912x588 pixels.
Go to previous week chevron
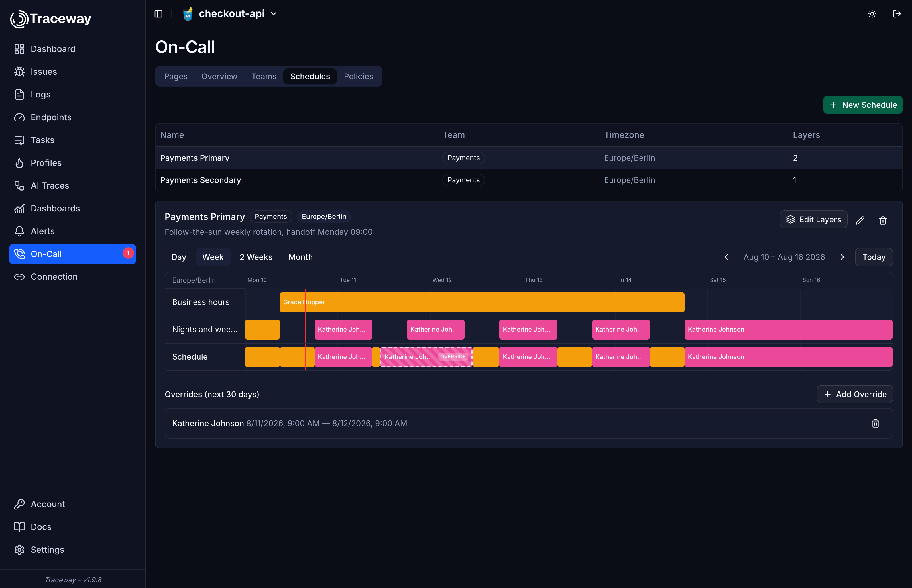(x=726, y=257)
